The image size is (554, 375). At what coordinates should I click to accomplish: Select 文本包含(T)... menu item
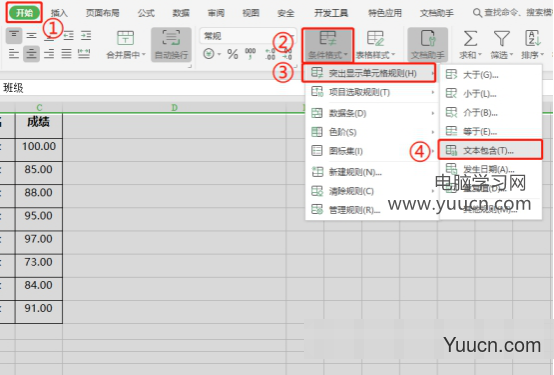pyautogui.click(x=490, y=150)
